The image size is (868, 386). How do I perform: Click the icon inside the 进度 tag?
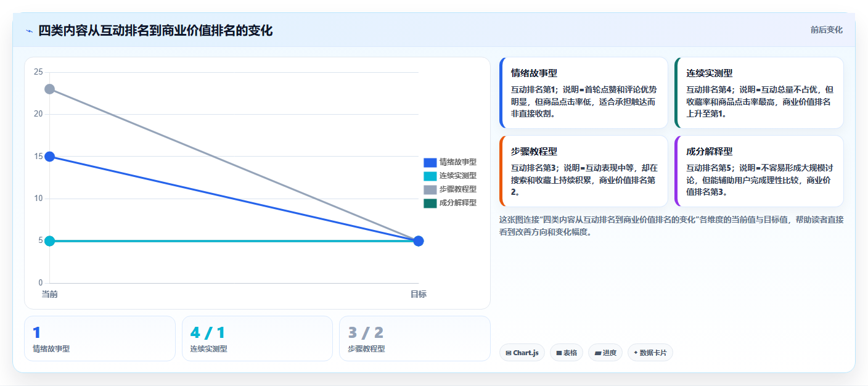(x=598, y=353)
